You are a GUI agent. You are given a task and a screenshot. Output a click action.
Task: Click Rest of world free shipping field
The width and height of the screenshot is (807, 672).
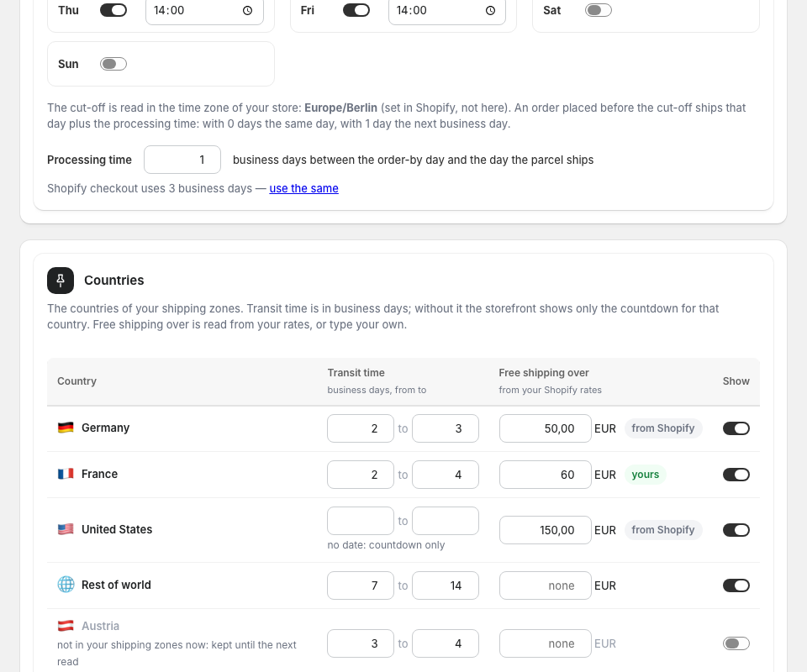(545, 585)
